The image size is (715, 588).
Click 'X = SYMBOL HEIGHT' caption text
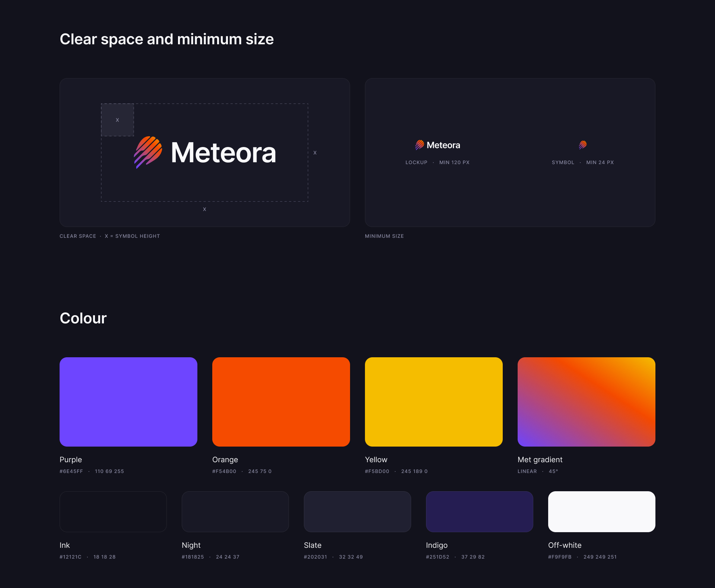132,236
